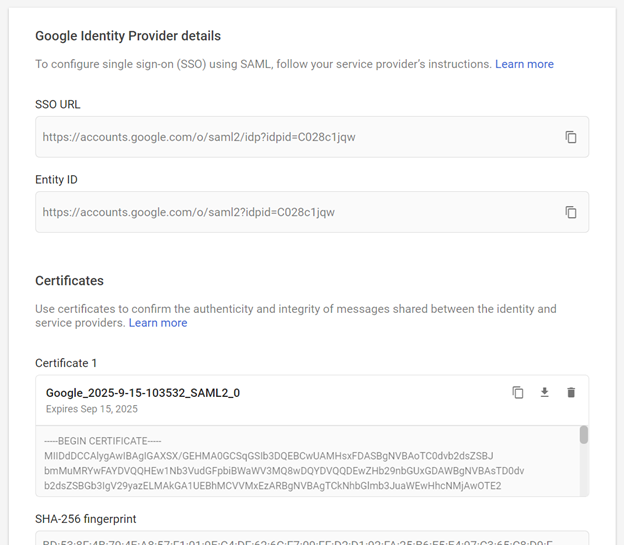Screen dimensions: 624x545
Task: Copy the Entity ID value
Action: pos(571,212)
